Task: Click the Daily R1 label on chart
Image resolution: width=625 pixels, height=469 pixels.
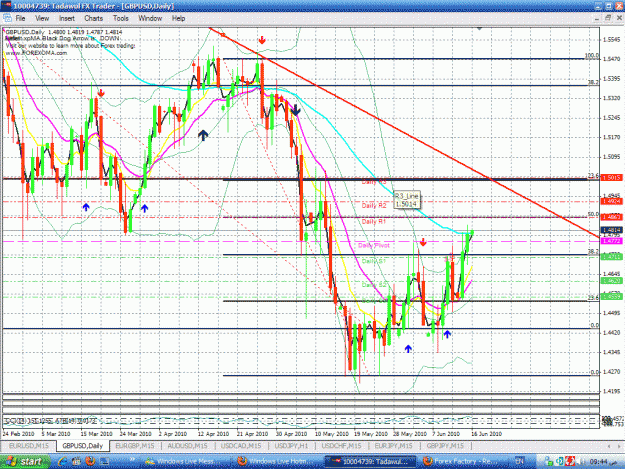Action: pyautogui.click(x=374, y=222)
